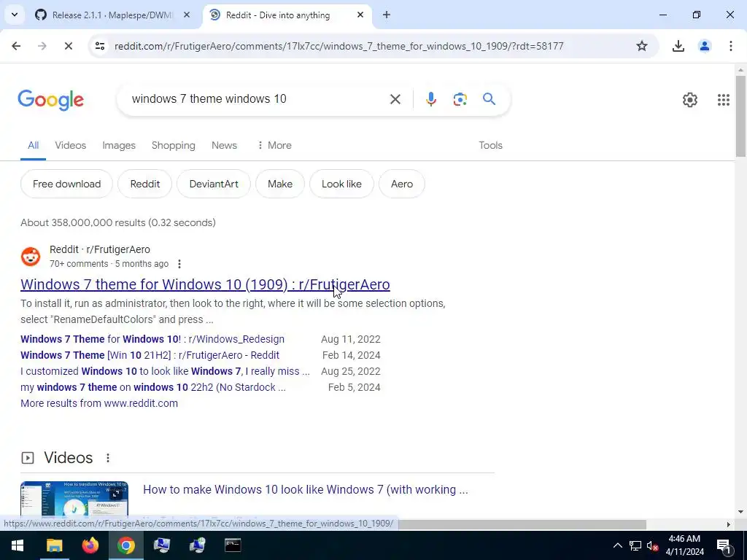The image size is (747, 560).
Task: Stop loading the page
Action: tap(68, 46)
